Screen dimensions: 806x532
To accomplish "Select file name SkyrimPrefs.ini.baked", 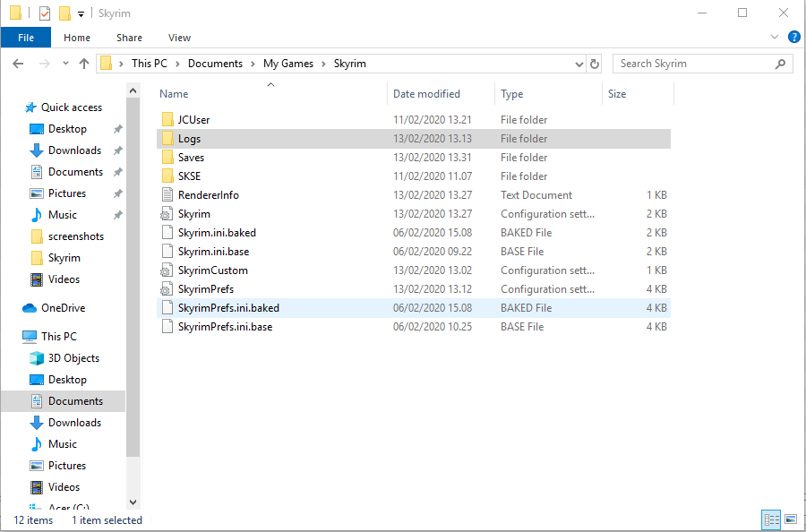I will [228, 308].
